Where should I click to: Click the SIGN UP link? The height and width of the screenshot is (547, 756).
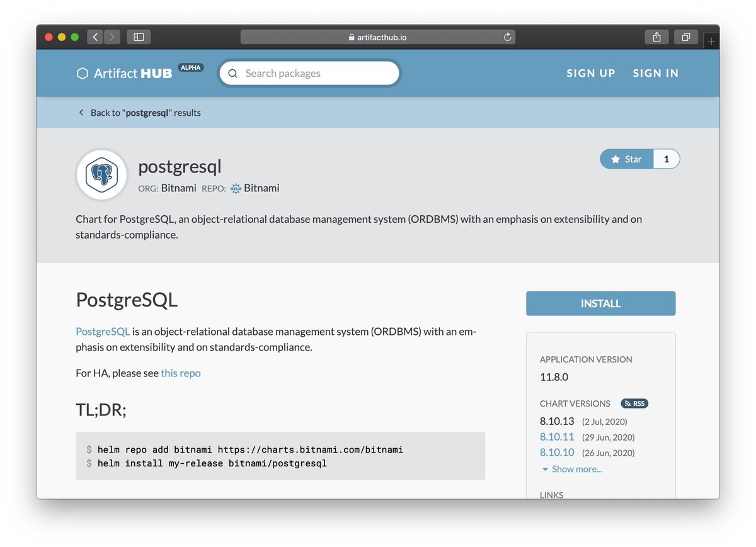click(x=591, y=74)
